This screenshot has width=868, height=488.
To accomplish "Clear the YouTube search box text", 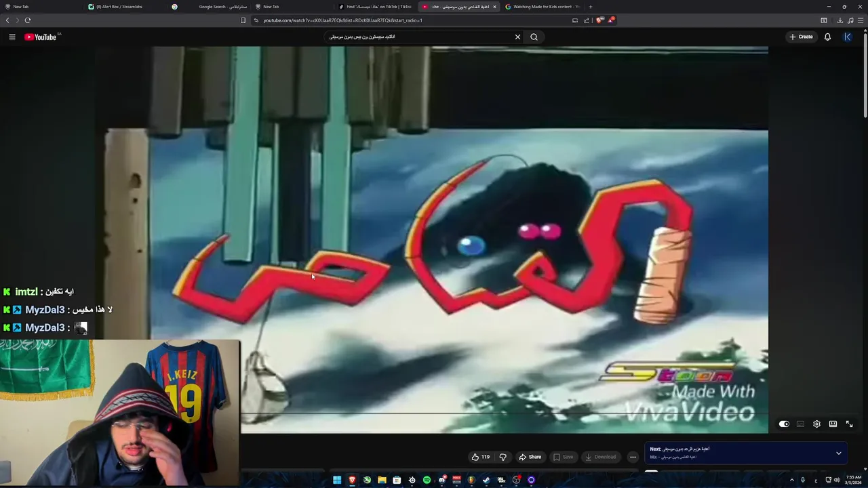I will 517,37.
